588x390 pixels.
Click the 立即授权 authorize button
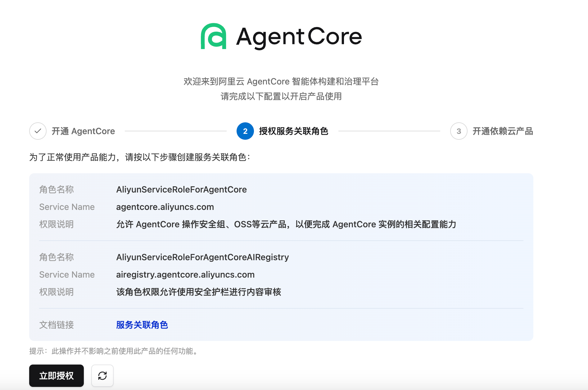(57, 376)
